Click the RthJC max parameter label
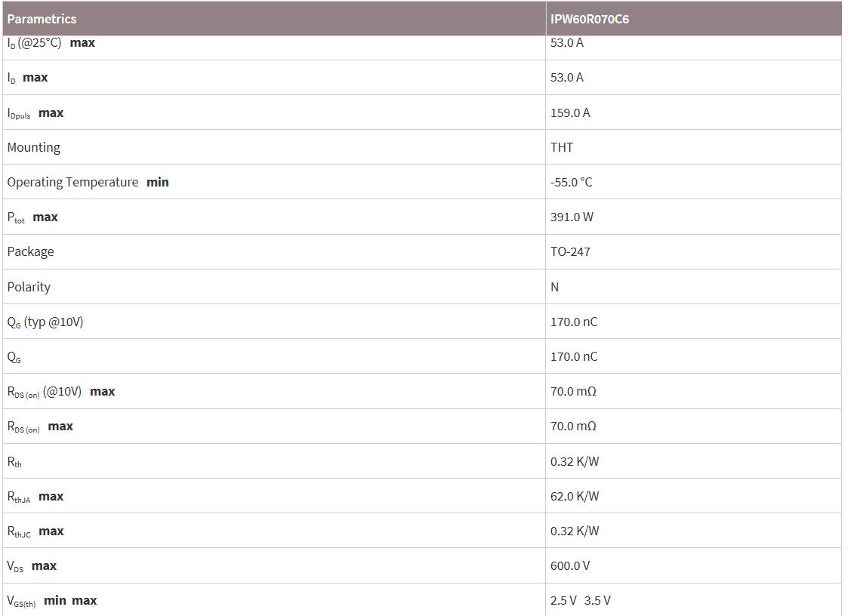This screenshot has width=851, height=616. pos(35,531)
